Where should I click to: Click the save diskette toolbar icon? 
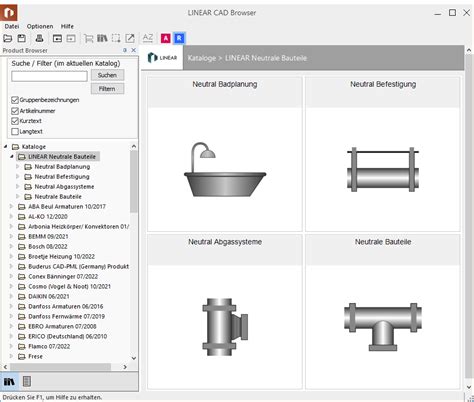coord(22,39)
